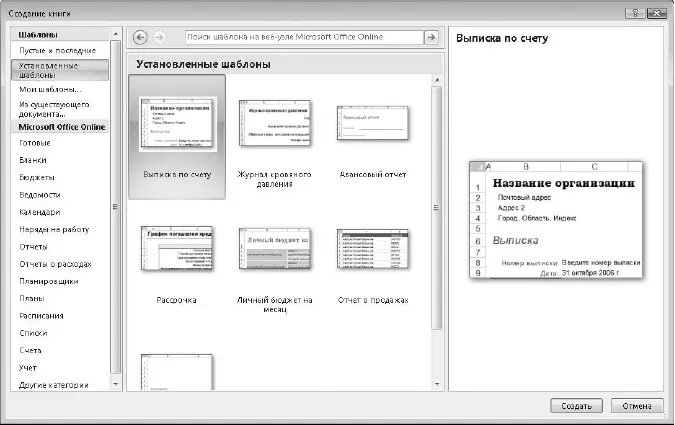Open the Календари online category
Image resolution: width=675 pixels, height=425 pixels.
(x=40, y=212)
